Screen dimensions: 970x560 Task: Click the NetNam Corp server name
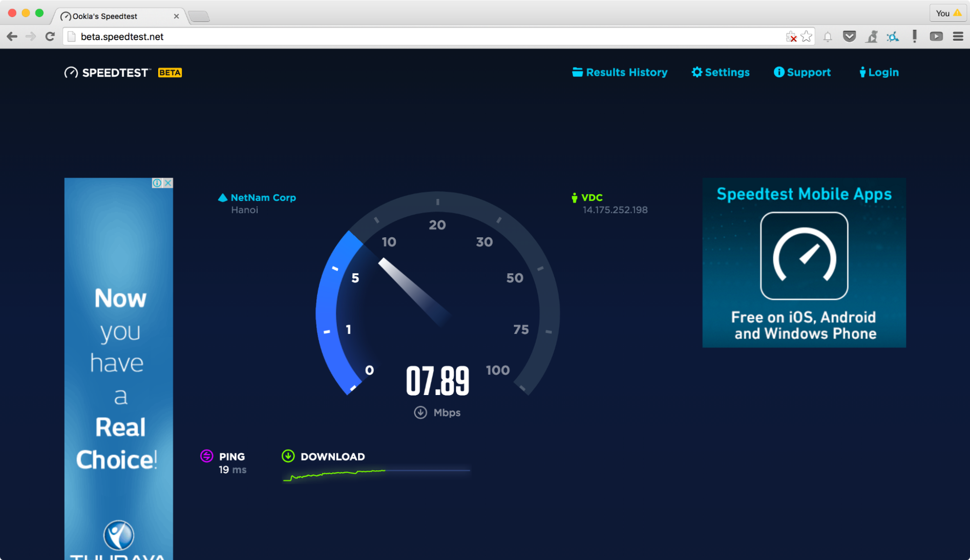pos(263,198)
